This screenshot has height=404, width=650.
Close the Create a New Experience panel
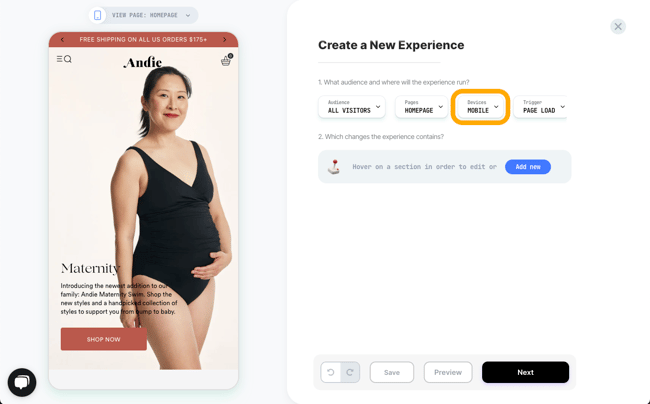[618, 27]
